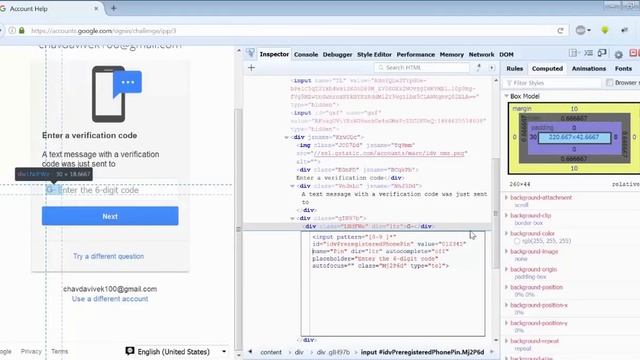Open the Style Editor tab
The height and width of the screenshot is (360, 640).
374,54
